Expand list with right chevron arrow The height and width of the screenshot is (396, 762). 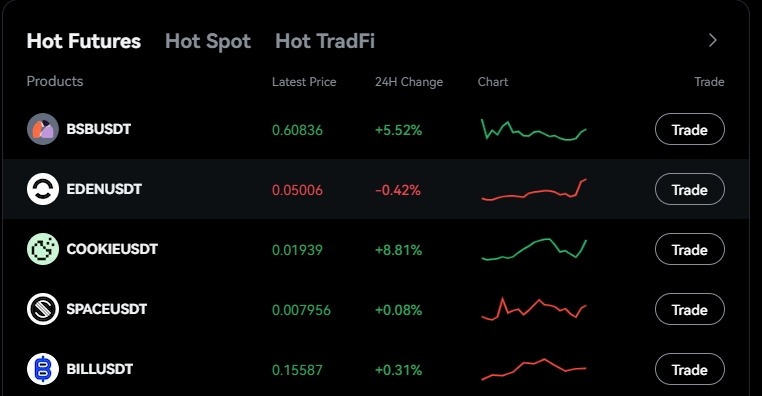tap(712, 40)
